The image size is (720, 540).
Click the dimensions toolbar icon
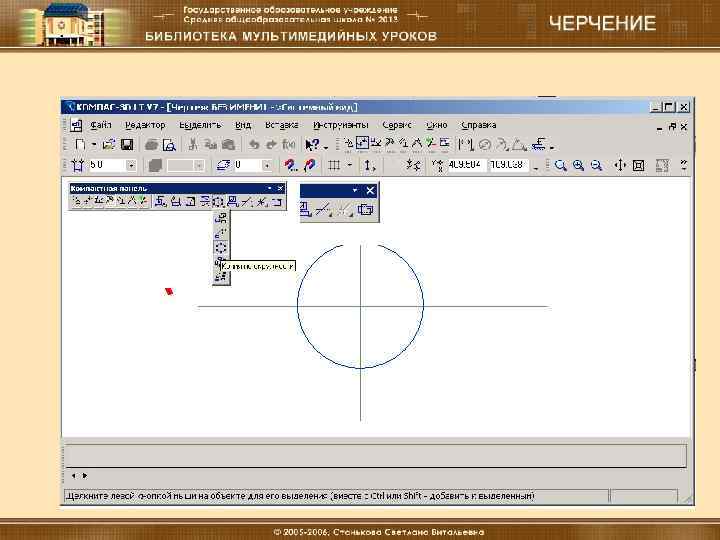coord(465,145)
